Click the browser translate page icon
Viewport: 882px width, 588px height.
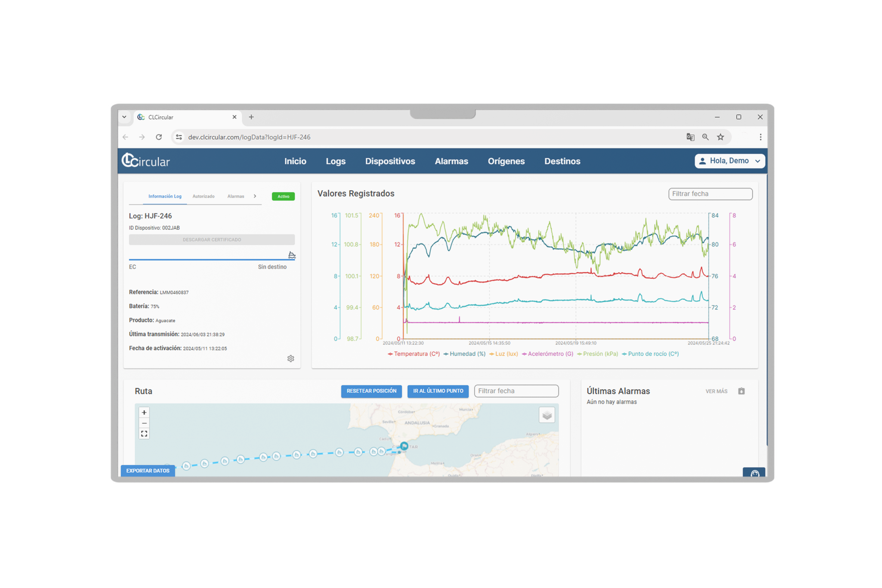coord(690,137)
